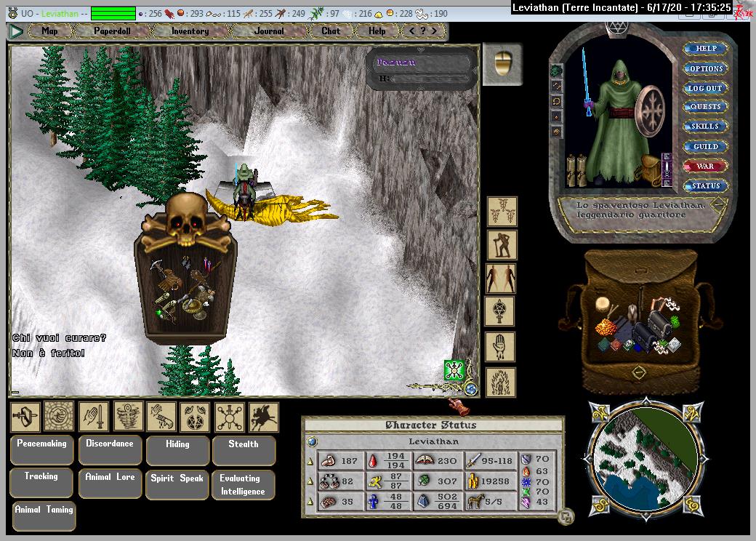The image size is (756, 541).
Task: Use the radial dagger and circles spell icon
Action: tap(230, 417)
